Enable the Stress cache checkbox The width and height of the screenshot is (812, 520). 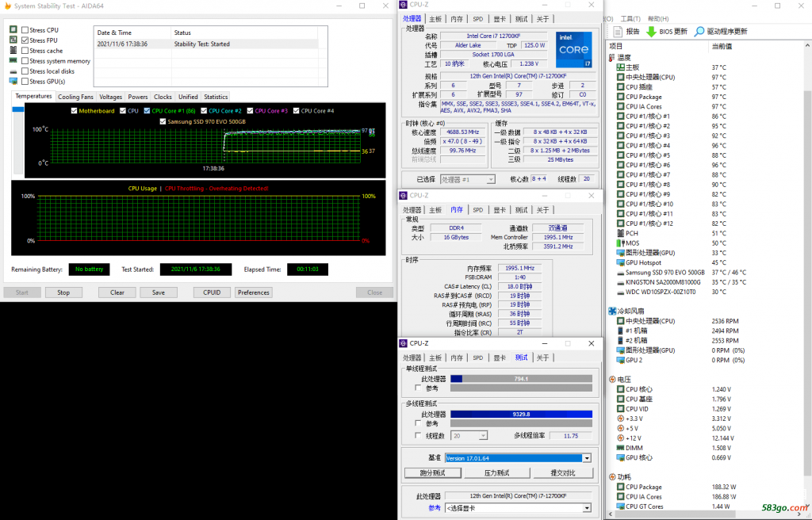(x=25, y=50)
